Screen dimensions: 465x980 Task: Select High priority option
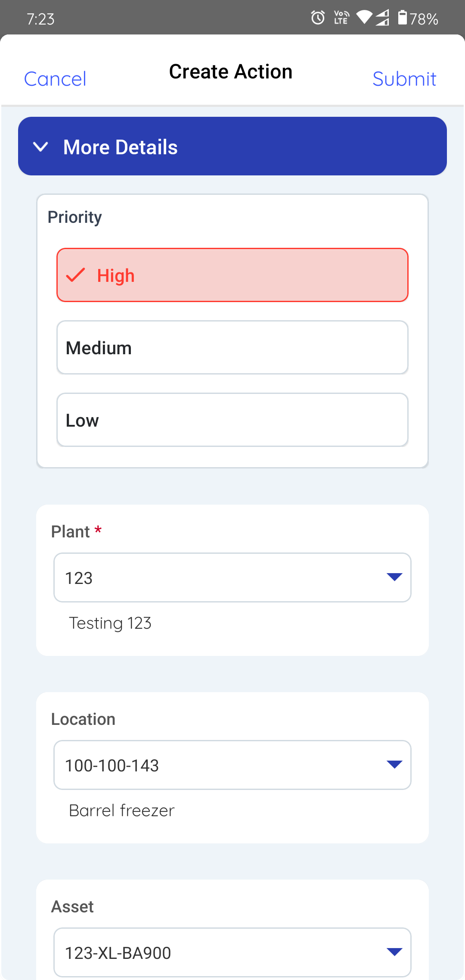click(x=232, y=275)
